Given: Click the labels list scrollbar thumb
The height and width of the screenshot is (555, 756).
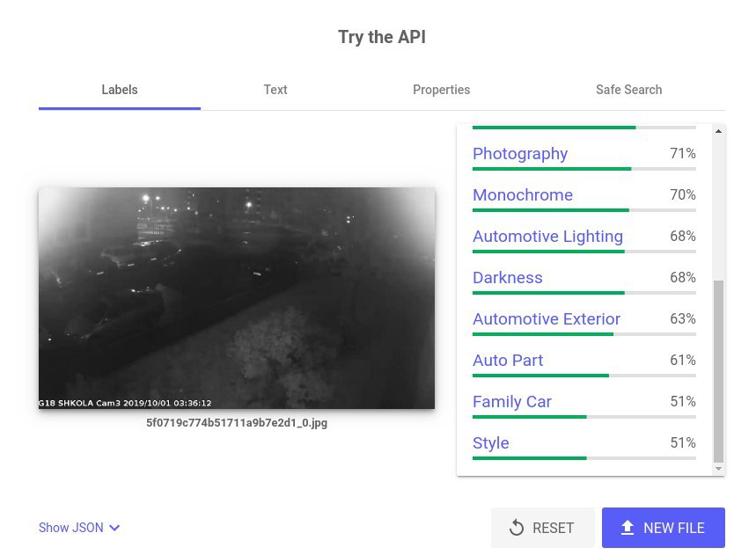Looking at the screenshot, I should [718, 370].
